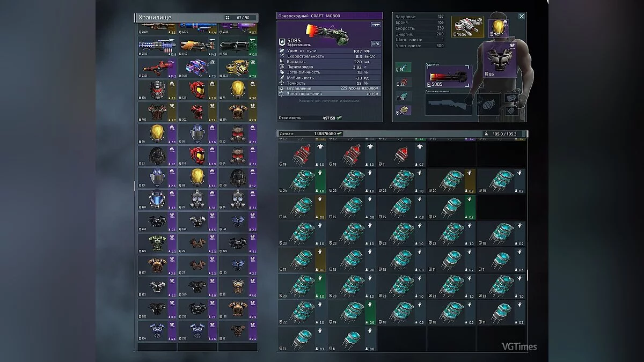
Task: Open the grenade equipment slot
Action: tap(488, 105)
